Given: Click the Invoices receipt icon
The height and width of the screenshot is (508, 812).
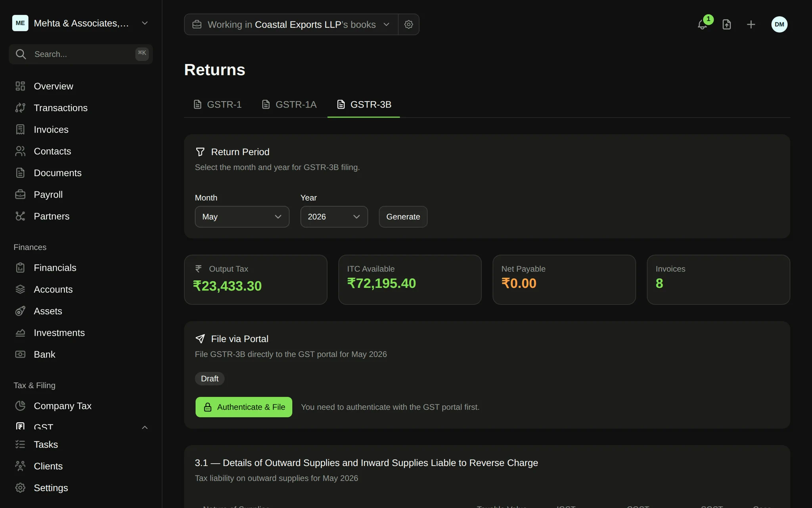Looking at the screenshot, I should tap(20, 130).
